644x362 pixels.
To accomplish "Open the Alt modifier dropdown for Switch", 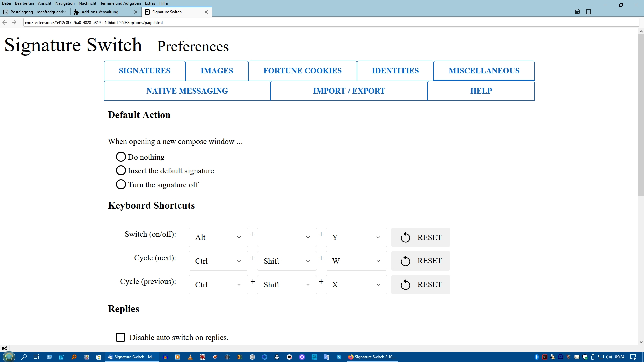I will pos(218,237).
